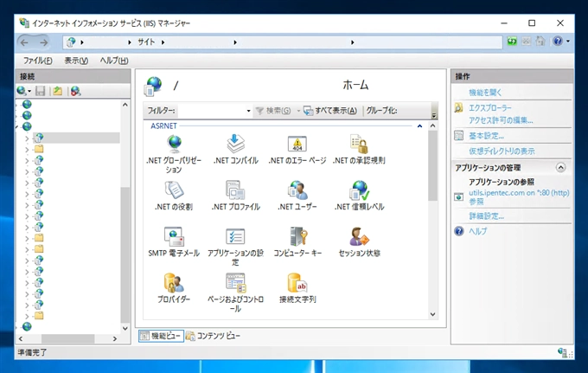Open .NET 信頼レベル feature
Screen dimensions: 588x373
(x=359, y=196)
